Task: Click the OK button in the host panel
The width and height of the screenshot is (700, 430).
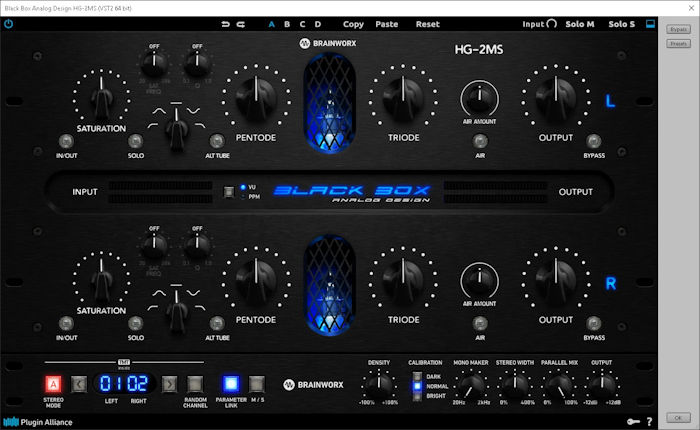Action: (x=678, y=418)
